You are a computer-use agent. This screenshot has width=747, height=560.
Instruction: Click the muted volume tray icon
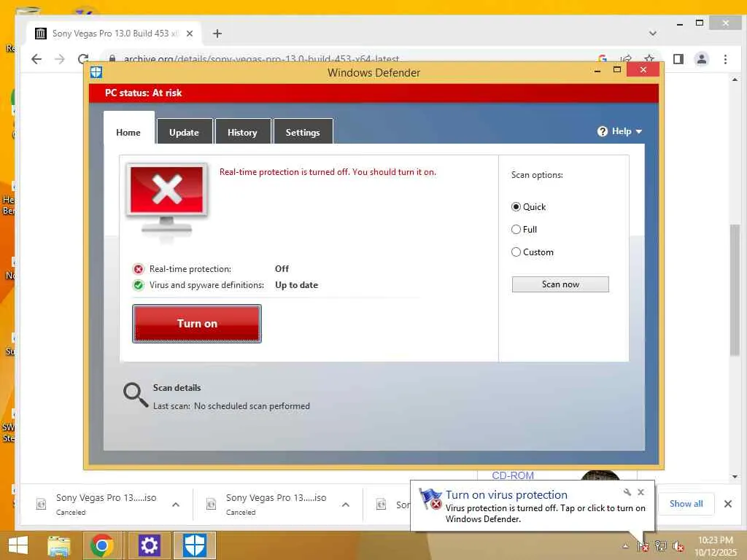pos(678,546)
